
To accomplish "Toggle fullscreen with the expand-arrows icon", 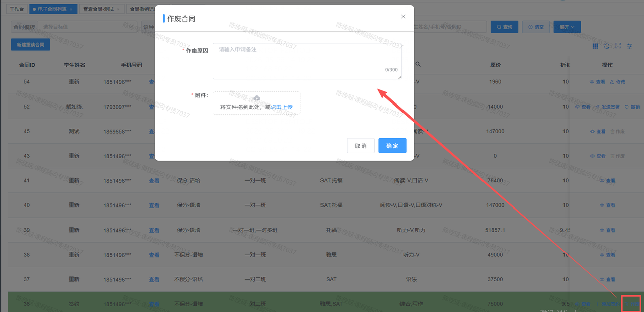I will (618, 46).
